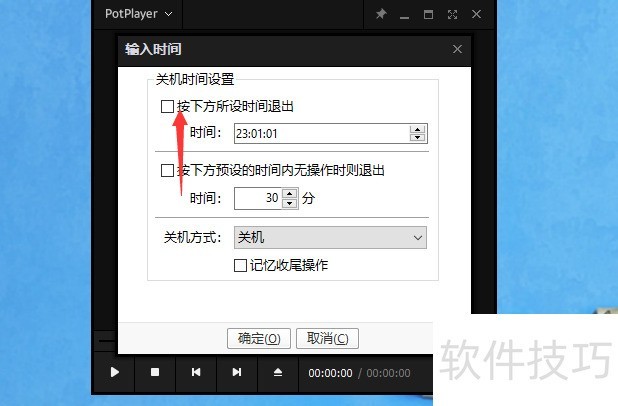Skip to previous track
Image resolution: width=618 pixels, height=406 pixels.
pyautogui.click(x=196, y=372)
